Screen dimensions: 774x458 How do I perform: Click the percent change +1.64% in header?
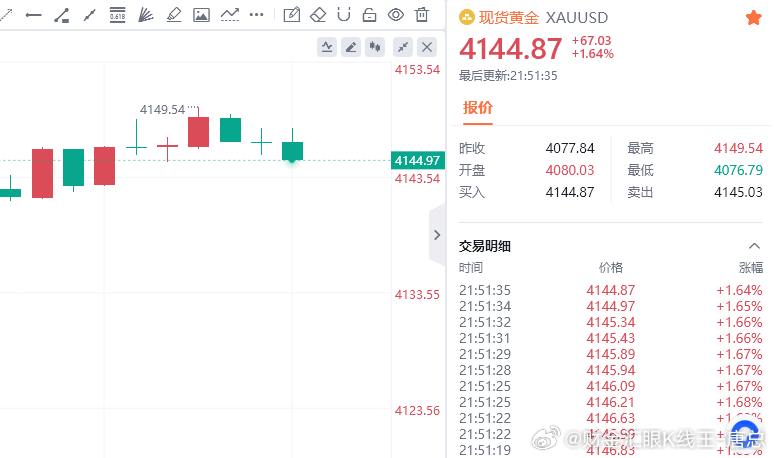click(592, 53)
